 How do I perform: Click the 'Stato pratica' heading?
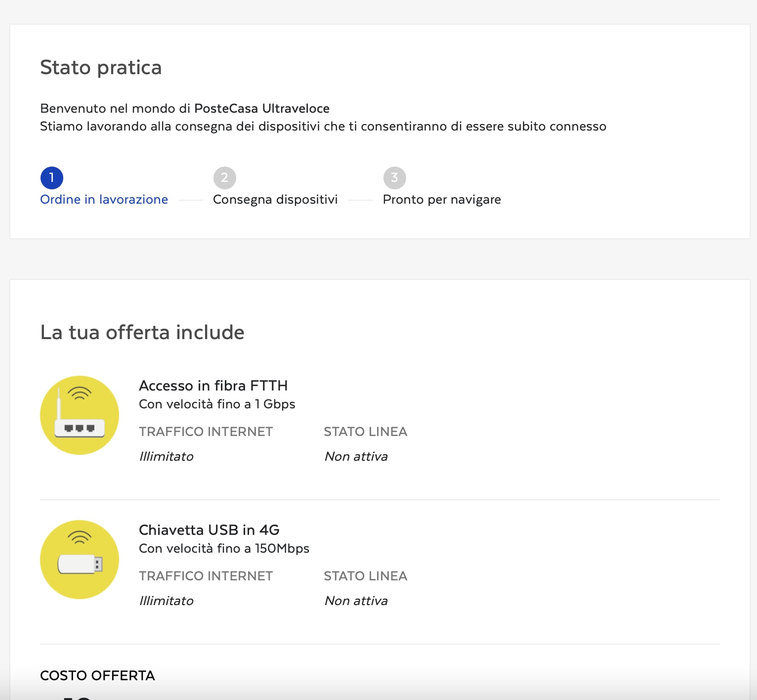point(101,68)
